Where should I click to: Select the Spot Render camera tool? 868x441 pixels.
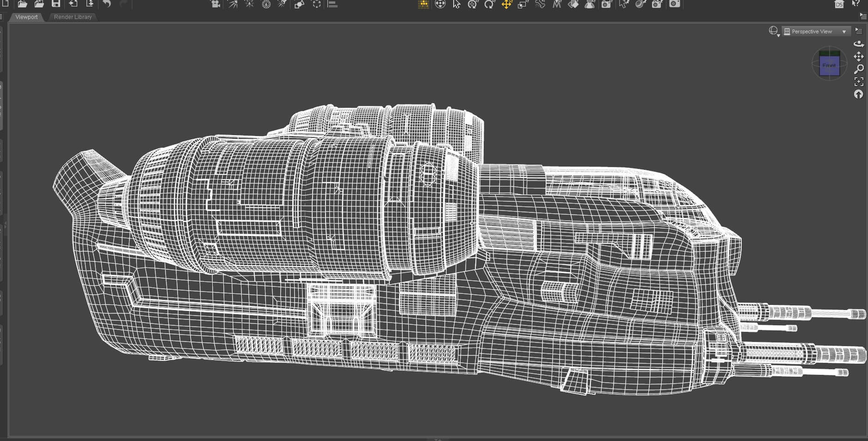[606, 4]
